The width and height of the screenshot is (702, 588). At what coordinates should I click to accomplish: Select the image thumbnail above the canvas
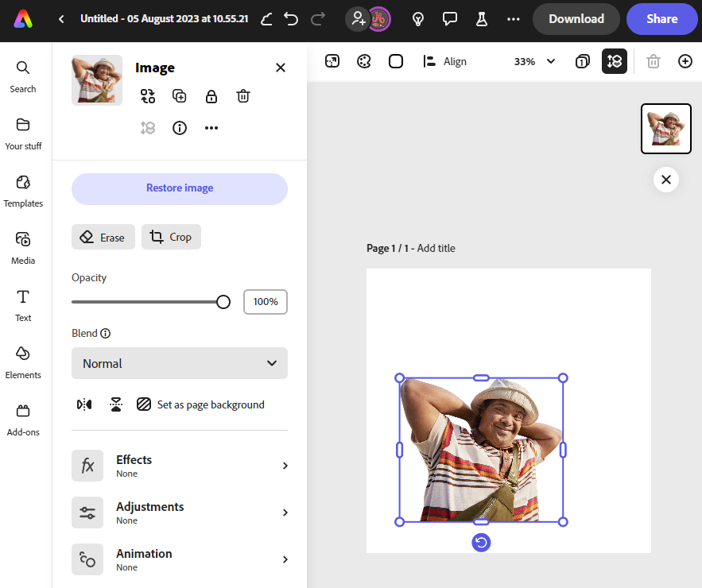pos(665,128)
